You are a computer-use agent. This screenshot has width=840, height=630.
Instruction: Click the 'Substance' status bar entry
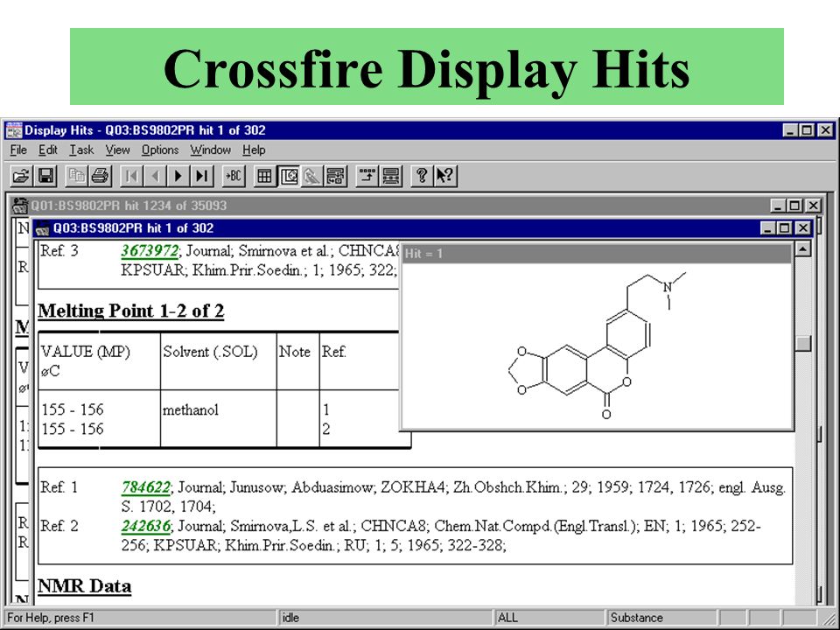click(661, 618)
